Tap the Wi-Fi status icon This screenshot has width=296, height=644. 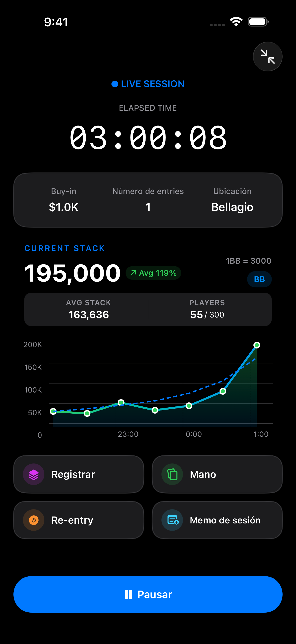coord(236,22)
